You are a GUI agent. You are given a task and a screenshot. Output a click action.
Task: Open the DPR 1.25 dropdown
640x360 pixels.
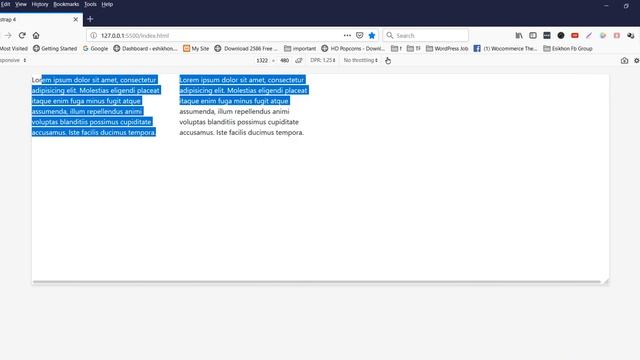tap(322, 60)
